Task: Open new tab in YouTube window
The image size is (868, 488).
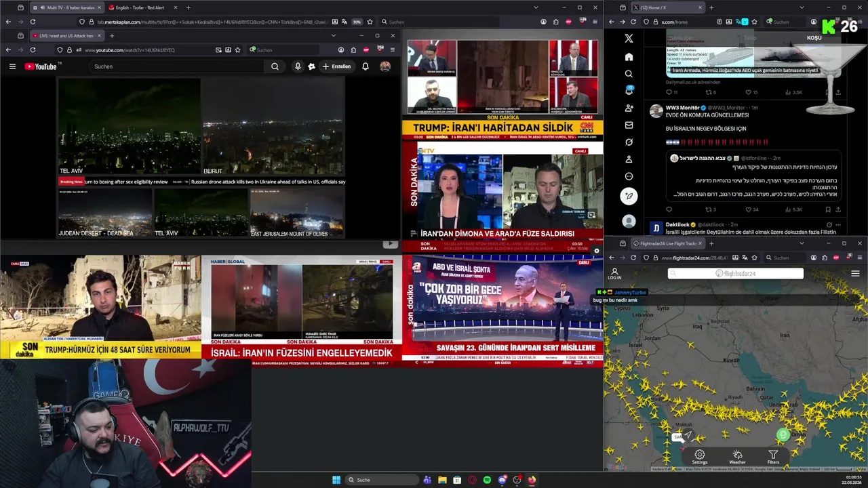Action: [112, 35]
